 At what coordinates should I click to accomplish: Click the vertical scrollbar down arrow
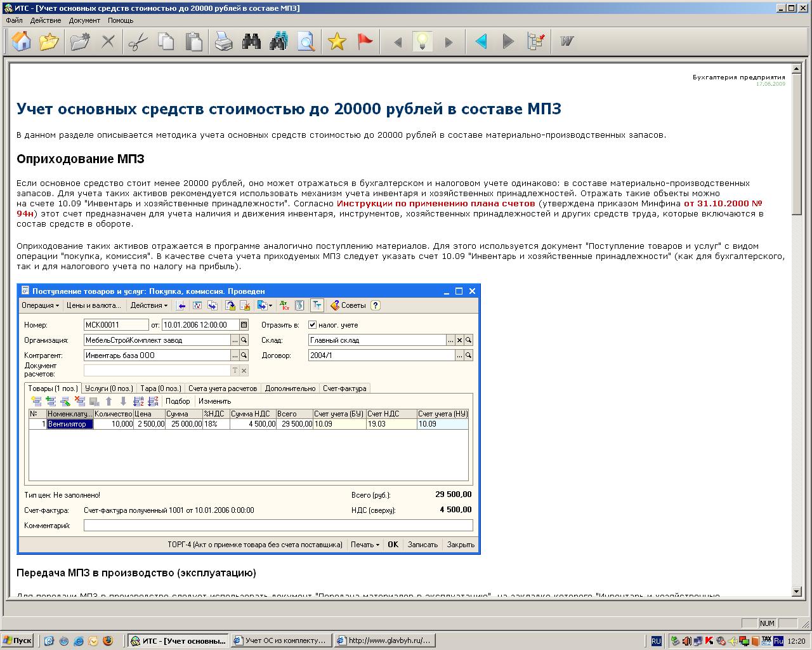point(797,592)
